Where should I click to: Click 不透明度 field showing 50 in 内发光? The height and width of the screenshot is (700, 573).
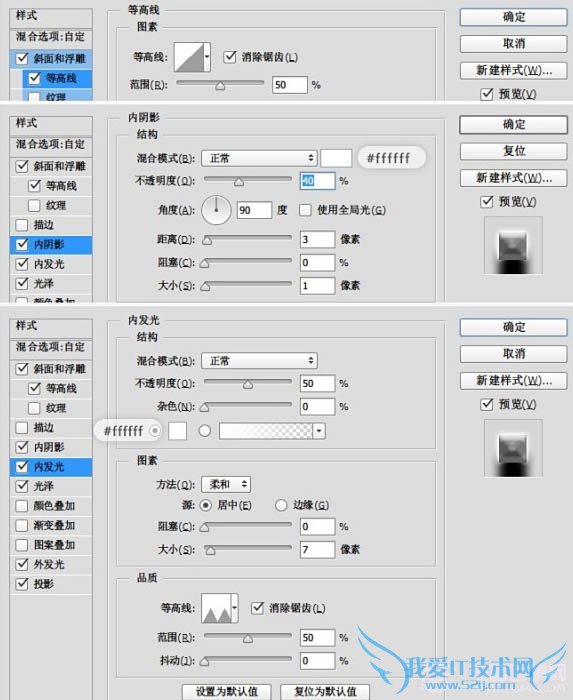(x=317, y=383)
